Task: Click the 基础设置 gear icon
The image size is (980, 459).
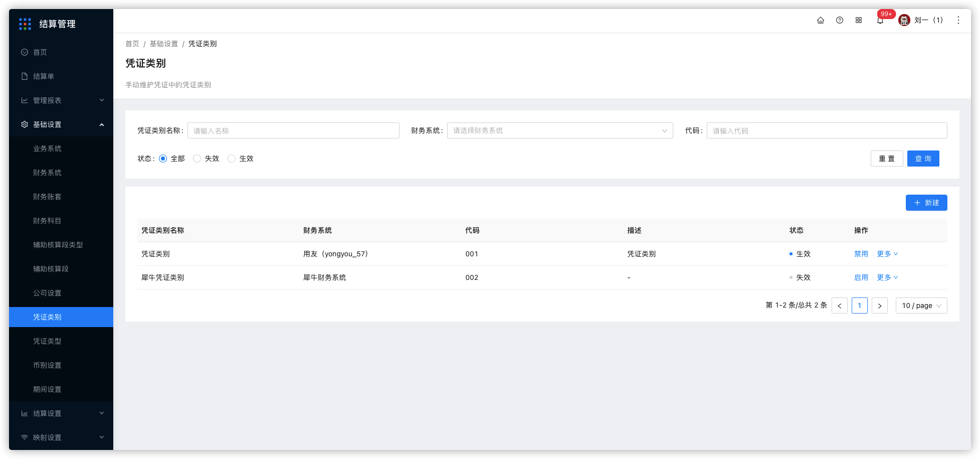Action: [x=25, y=124]
